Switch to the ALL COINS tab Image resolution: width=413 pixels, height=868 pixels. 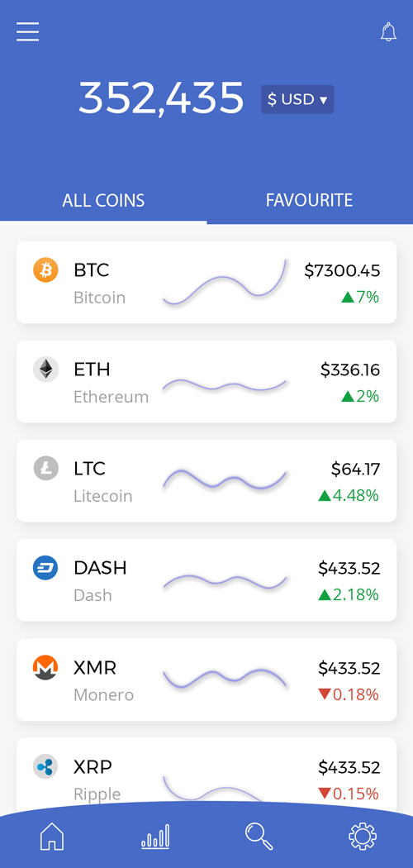[103, 200]
